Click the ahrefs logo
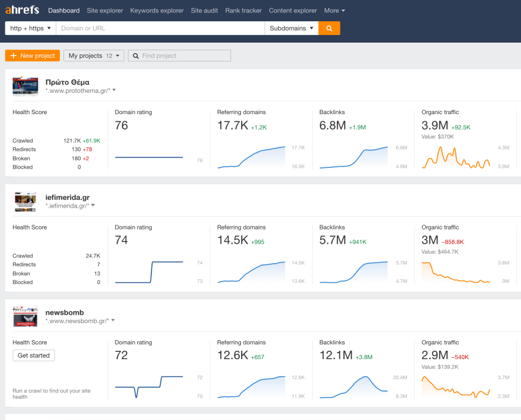This screenshot has width=521, height=420. 23,11
